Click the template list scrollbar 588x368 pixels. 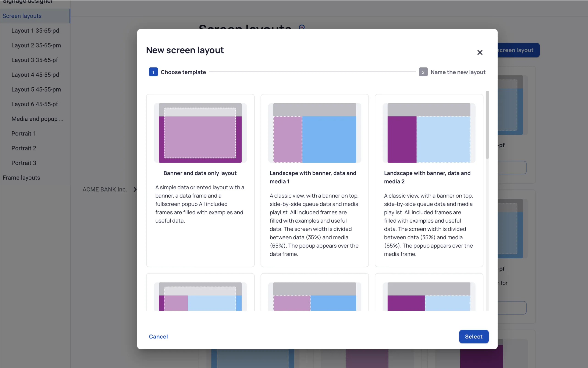487,125
